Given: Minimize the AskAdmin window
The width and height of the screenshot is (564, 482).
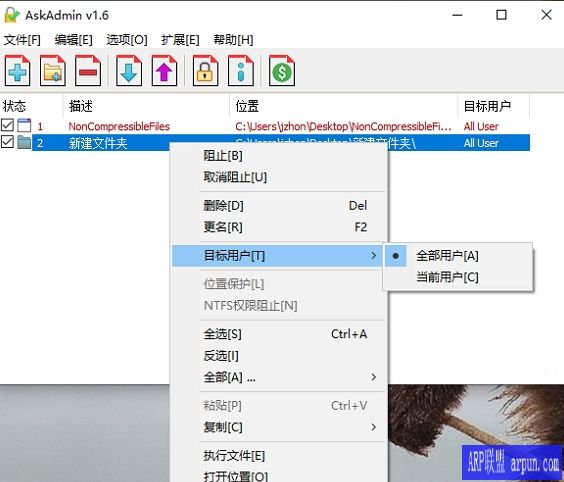Looking at the screenshot, I should point(457,15).
